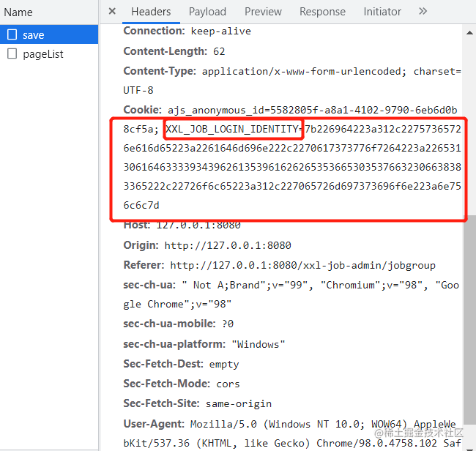The image size is (476, 451).
Task: Click the Referer header name
Action: [144, 265]
